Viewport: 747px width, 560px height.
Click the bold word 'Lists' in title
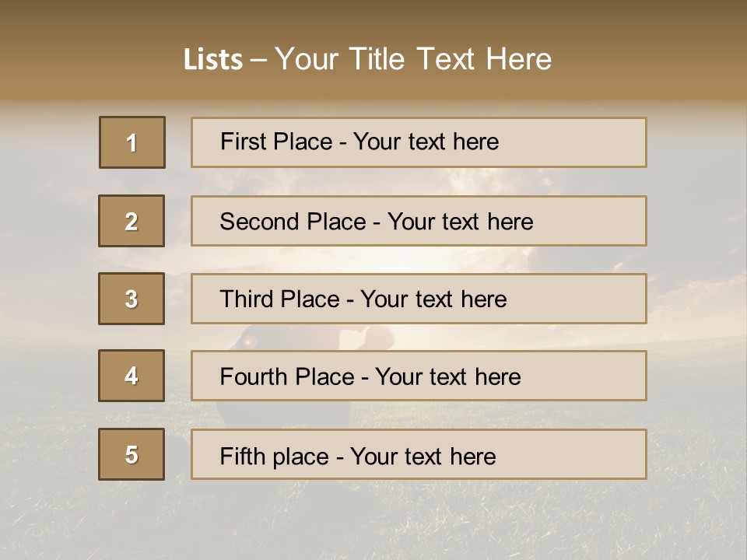pyautogui.click(x=213, y=60)
